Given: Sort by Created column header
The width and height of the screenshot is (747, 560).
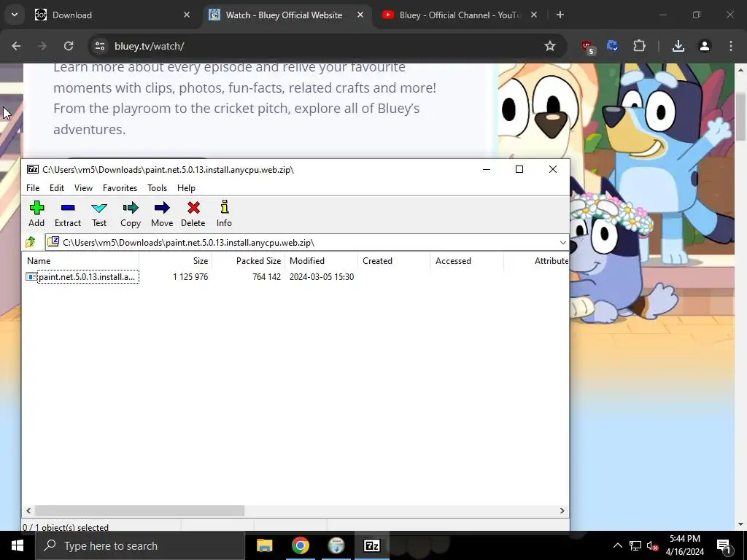Looking at the screenshot, I should pos(395,261).
